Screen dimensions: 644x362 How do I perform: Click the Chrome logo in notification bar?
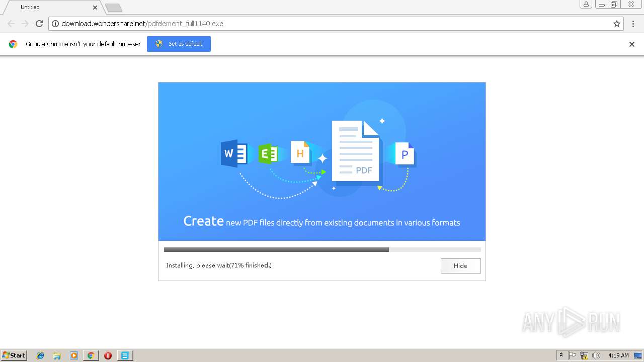point(13,44)
